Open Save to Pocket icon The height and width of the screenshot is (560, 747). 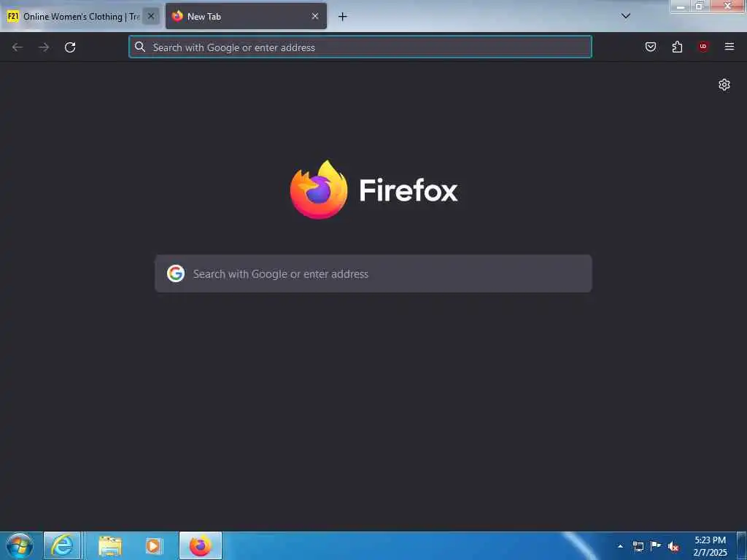(x=651, y=47)
